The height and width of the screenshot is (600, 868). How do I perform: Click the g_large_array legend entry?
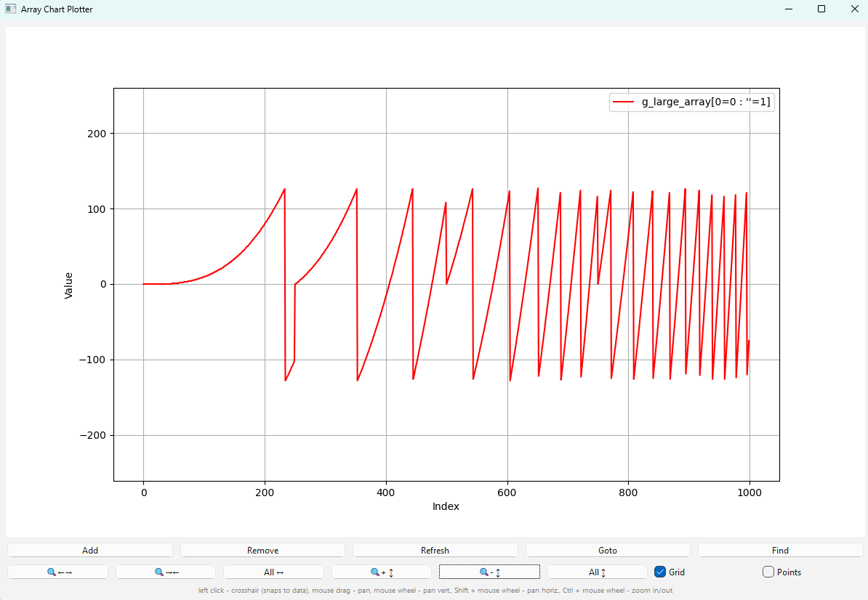705,102
